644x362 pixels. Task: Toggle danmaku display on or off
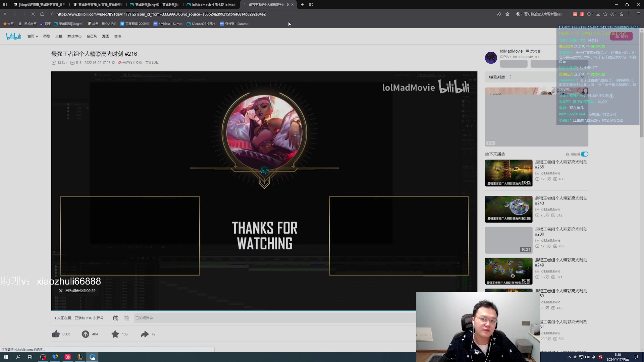(116, 318)
